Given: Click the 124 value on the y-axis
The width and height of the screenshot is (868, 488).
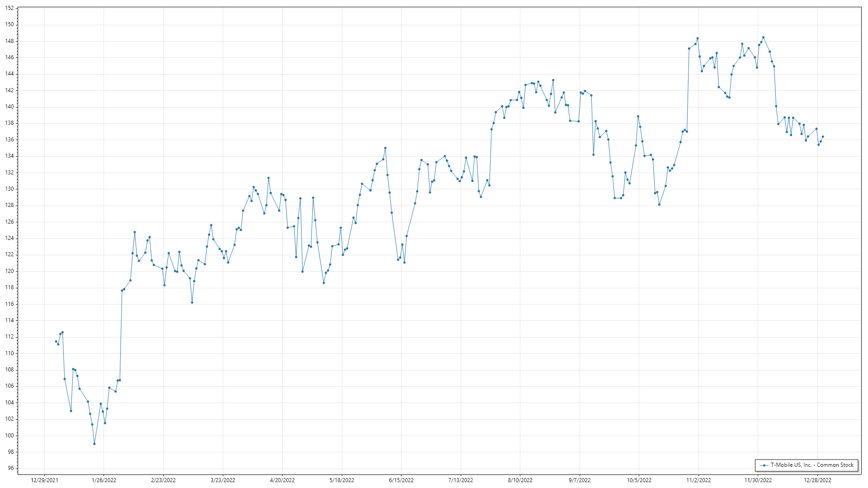Looking at the screenshot, I should pos(10,238).
